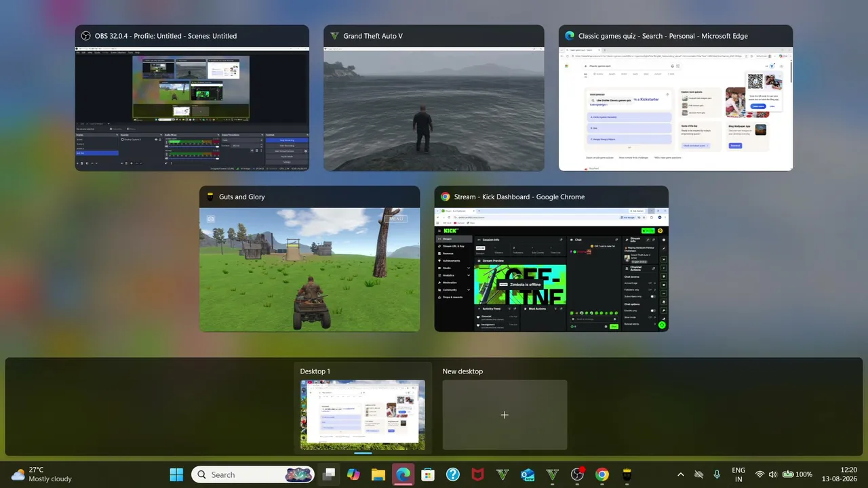Open Copilot from the taskbar
Image resolution: width=868 pixels, height=488 pixels.
pyautogui.click(x=353, y=474)
